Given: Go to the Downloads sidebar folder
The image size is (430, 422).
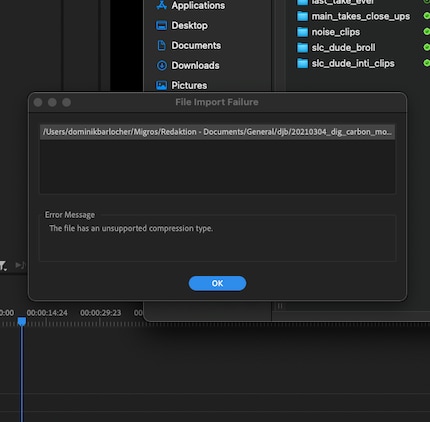Looking at the screenshot, I should (188, 65).
